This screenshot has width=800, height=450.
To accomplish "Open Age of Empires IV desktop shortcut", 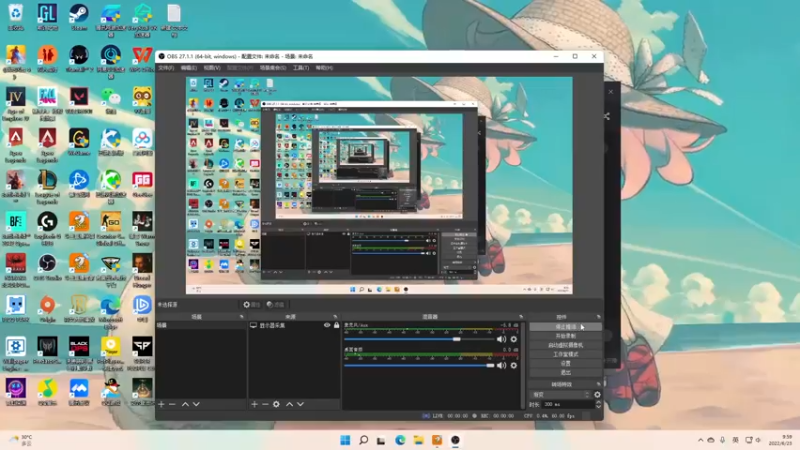I will [15, 104].
